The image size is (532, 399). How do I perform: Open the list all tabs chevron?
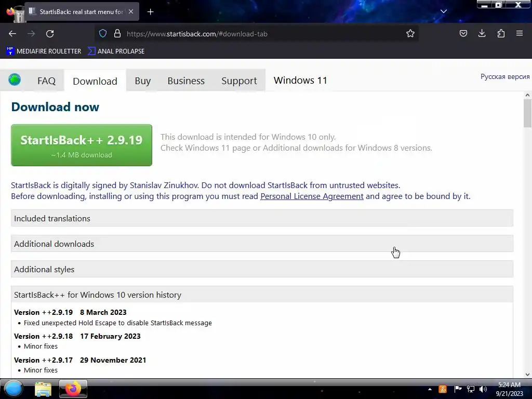pyautogui.click(x=444, y=11)
